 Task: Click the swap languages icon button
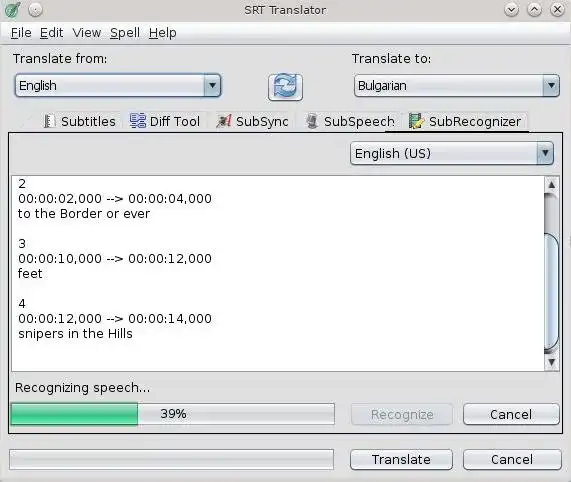pos(285,87)
